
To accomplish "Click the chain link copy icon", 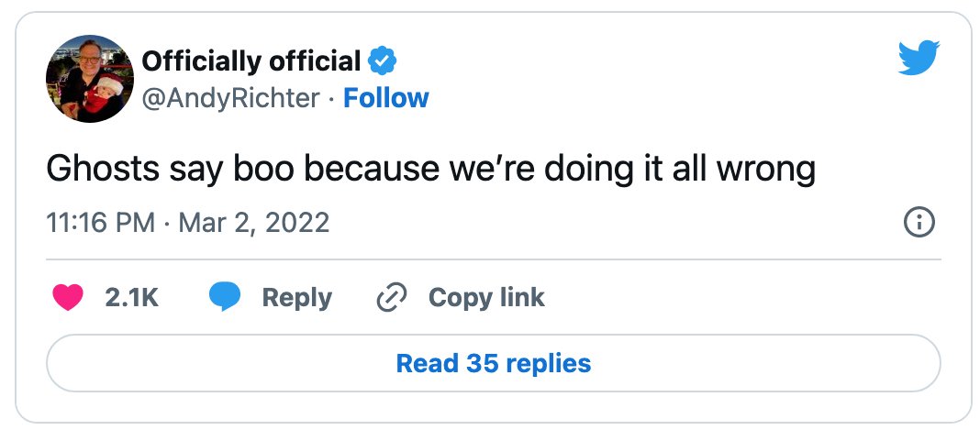I will coord(392,297).
